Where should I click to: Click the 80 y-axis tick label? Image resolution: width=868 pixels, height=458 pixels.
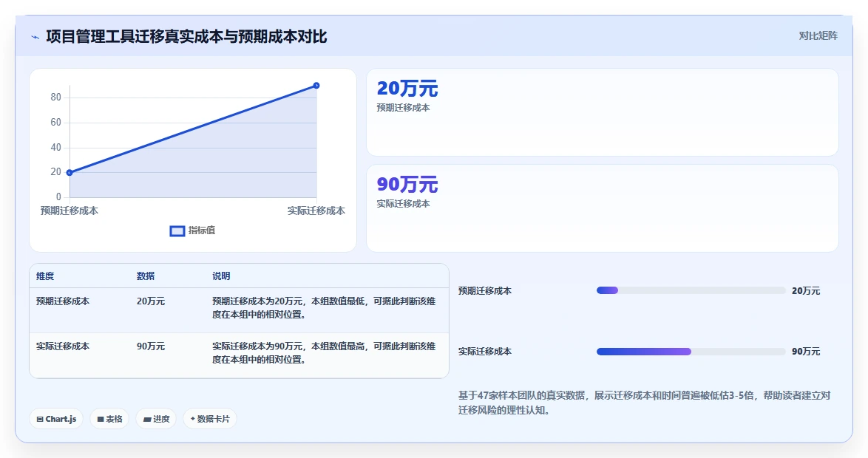coord(55,98)
